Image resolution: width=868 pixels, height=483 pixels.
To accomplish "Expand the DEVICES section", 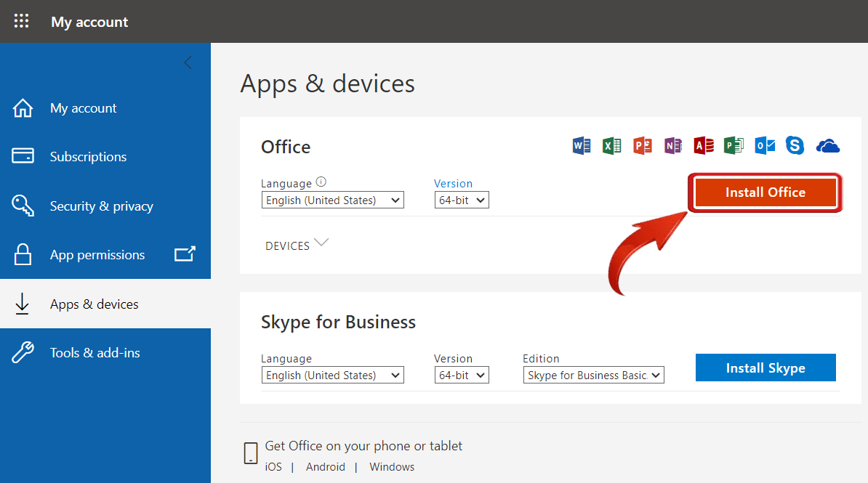I will [x=297, y=245].
